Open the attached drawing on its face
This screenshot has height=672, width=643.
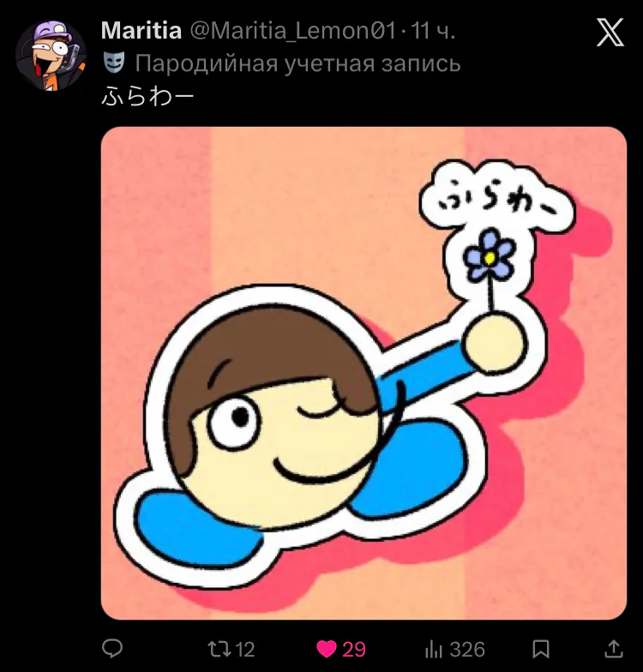274,429
